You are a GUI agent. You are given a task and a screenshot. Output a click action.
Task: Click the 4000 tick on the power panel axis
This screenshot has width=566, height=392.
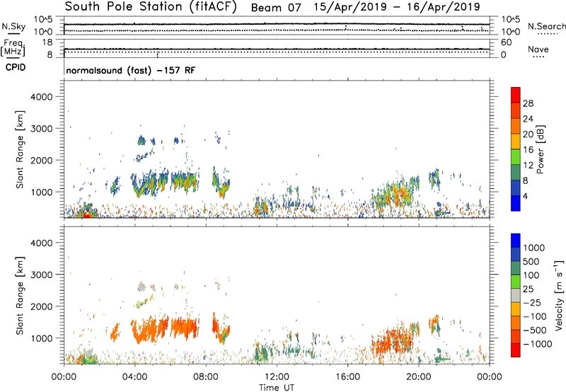pyautogui.click(x=41, y=97)
